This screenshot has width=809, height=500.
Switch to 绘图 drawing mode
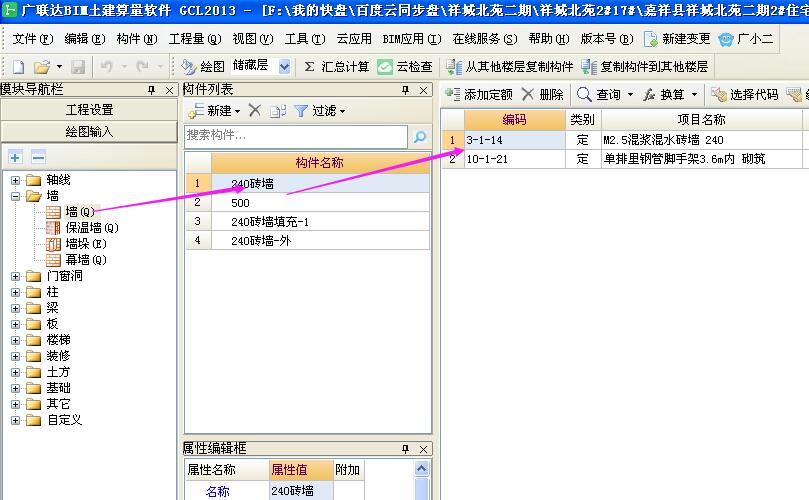click(x=203, y=67)
